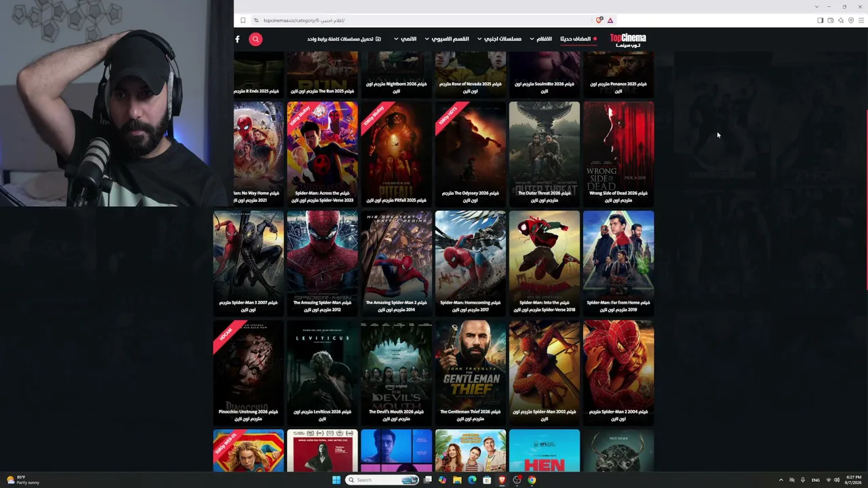Open site settings icon left of the URL

pyautogui.click(x=256, y=20)
